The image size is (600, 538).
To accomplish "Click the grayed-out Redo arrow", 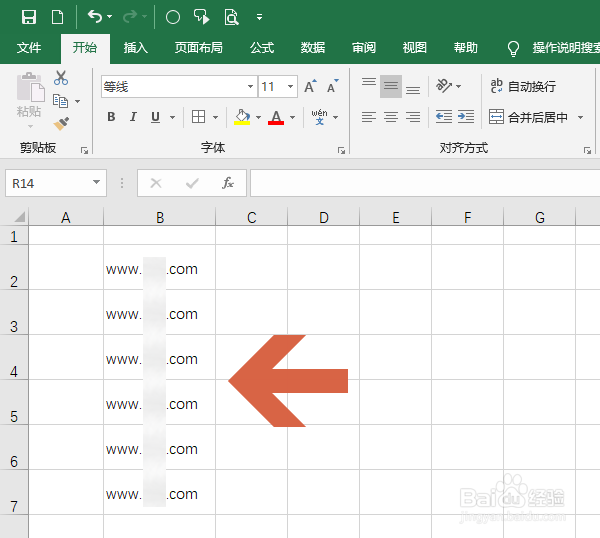I will (130, 16).
